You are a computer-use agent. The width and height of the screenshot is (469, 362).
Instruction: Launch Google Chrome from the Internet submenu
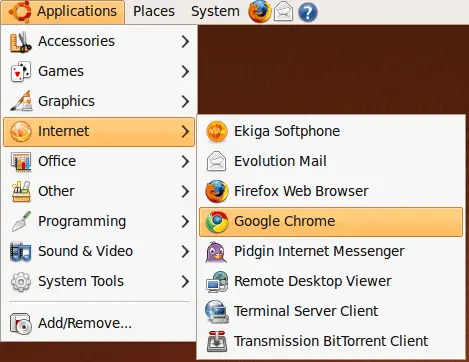pyautogui.click(x=331, y=222)
